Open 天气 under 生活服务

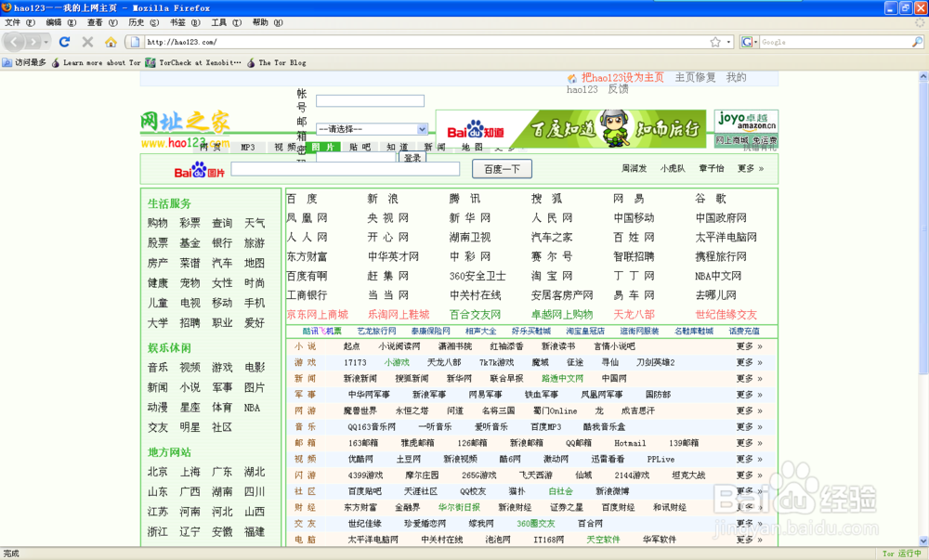pyautogui.click(x=255, y=223)
